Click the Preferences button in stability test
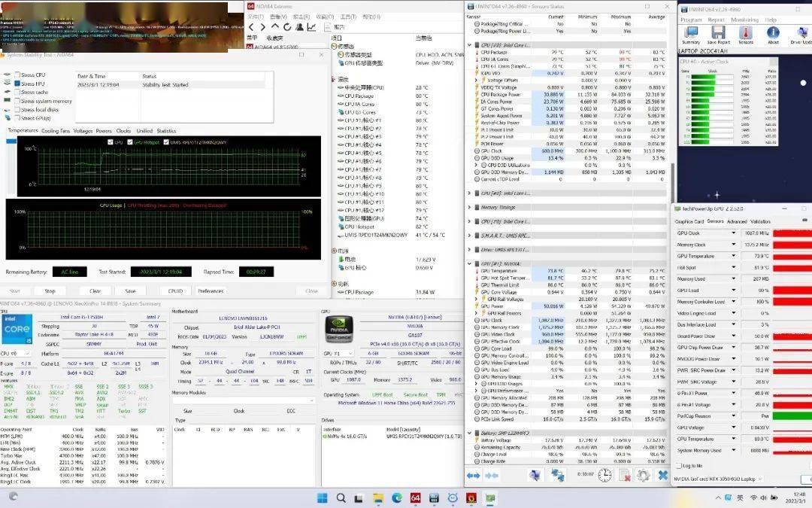Viewport: 812px width, 508px height. [211, 291]
